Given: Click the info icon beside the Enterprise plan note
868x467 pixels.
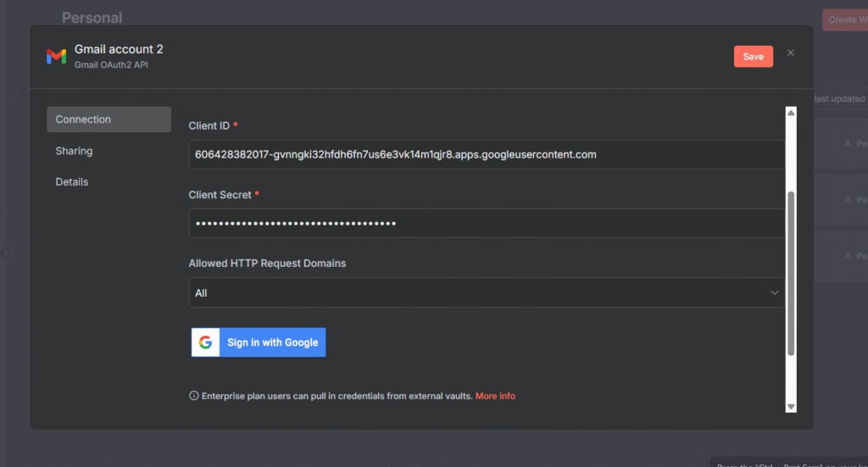Looking at the screenshot, I should [x=194, y=396].
